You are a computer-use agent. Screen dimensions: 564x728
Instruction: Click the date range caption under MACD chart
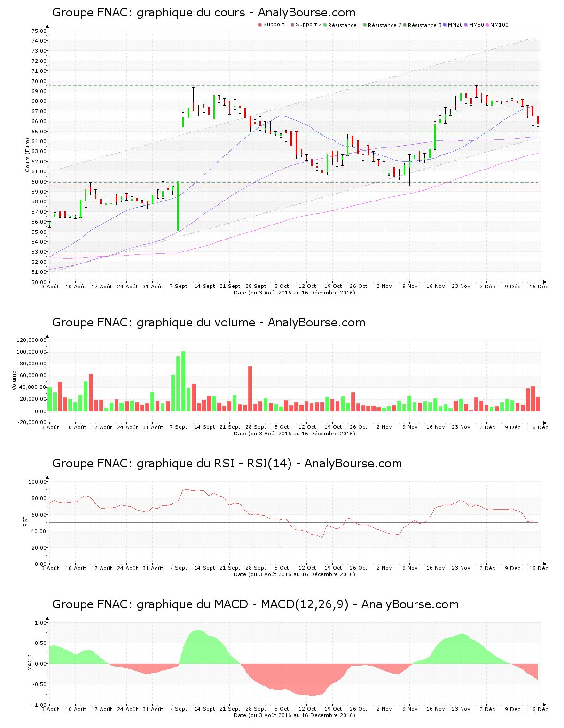[294, 715]
